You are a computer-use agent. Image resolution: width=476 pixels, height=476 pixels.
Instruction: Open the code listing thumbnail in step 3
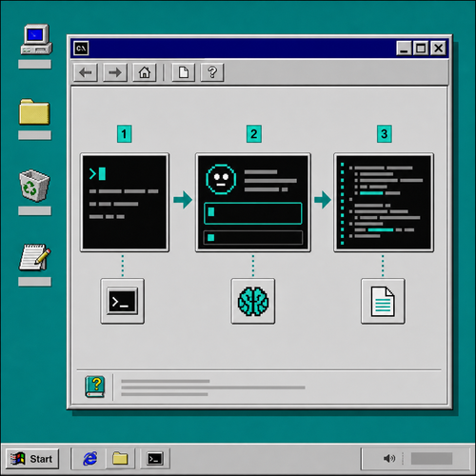pyautogui.click(x=384, y=203)
